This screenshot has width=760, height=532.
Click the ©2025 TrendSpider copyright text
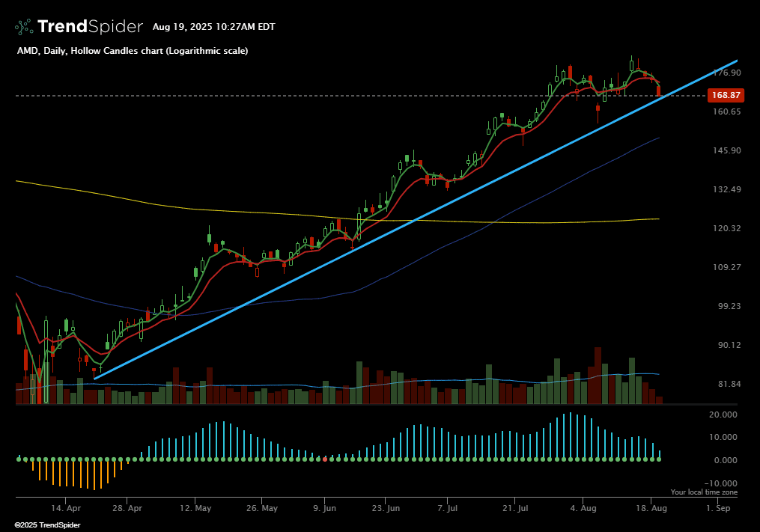(x=47, y=525)
